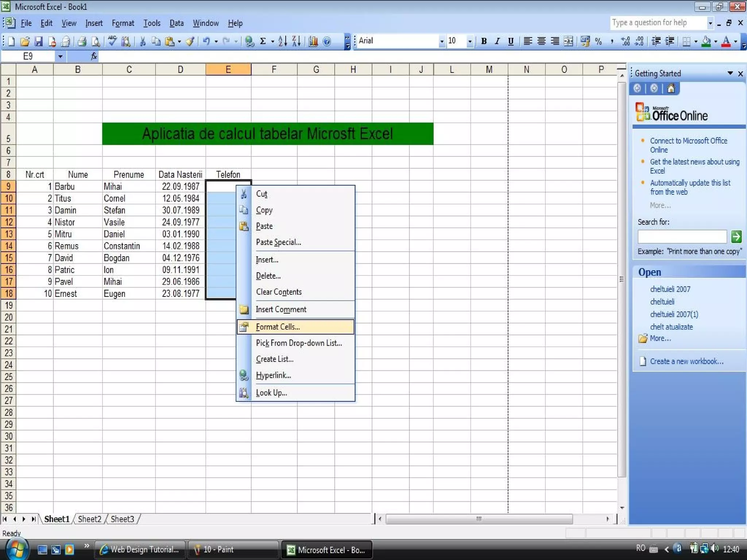Viewport: 747px width, 560px height.
Task: Expand the Borders dropdown arrow
Action: pos(696,41)
